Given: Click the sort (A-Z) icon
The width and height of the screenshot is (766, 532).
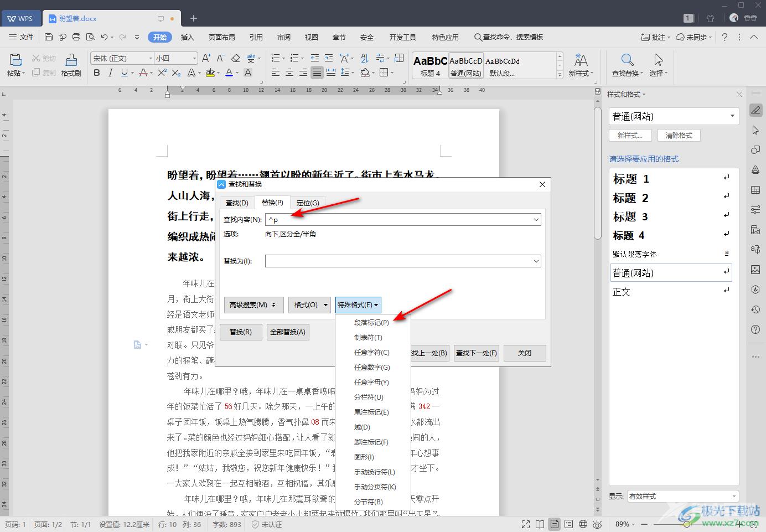Looking at the screenshot, I should pos(364,58).
